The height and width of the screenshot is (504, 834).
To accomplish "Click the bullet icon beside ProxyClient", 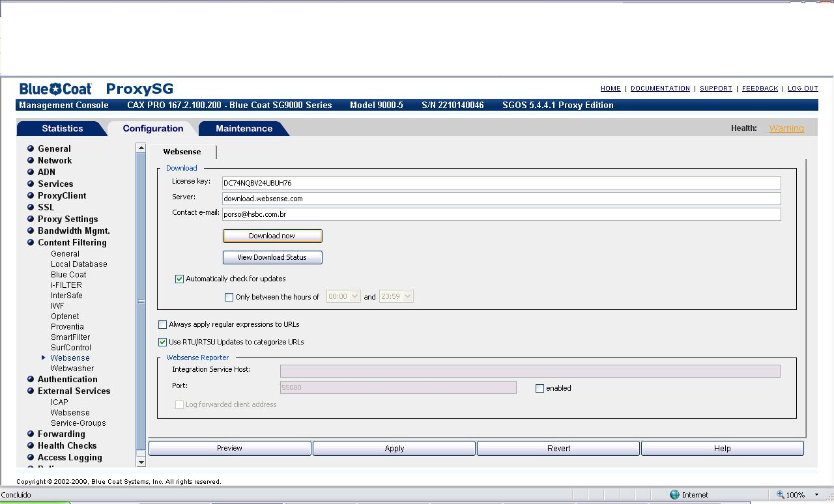I will click(31, 195).
